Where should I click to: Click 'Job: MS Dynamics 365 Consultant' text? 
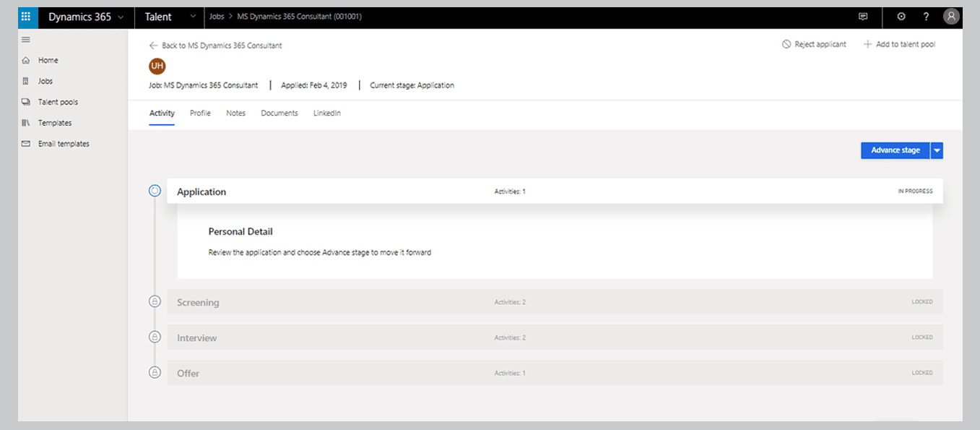pos(204,85)
